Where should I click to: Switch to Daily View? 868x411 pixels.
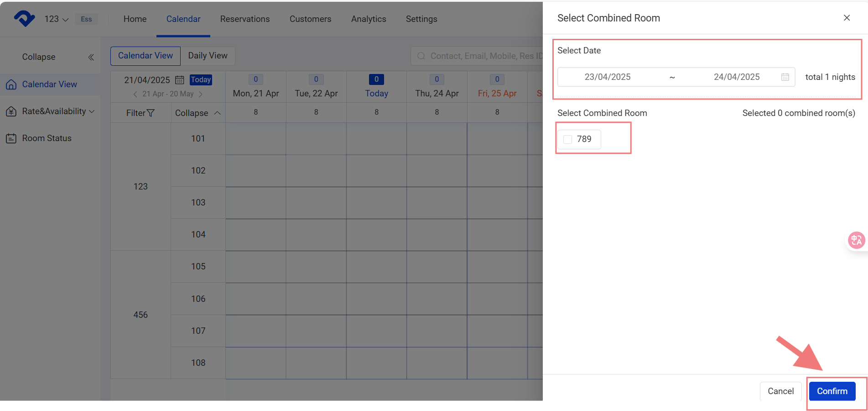pos(208,56)
